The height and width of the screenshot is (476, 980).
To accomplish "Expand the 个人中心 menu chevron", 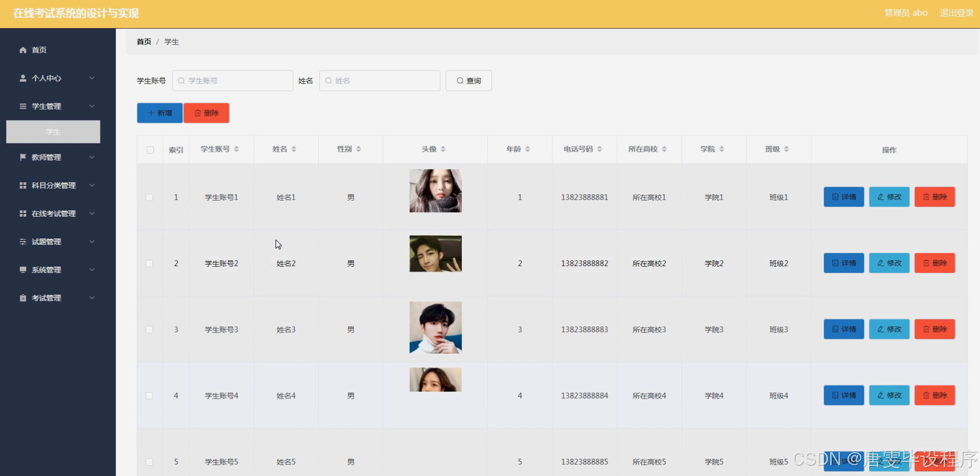I will (x=92, y=78).
